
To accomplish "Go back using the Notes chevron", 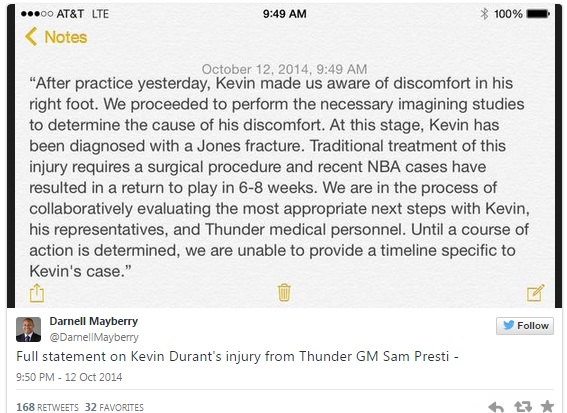I will pyautogui.click(x=31, y=37).
